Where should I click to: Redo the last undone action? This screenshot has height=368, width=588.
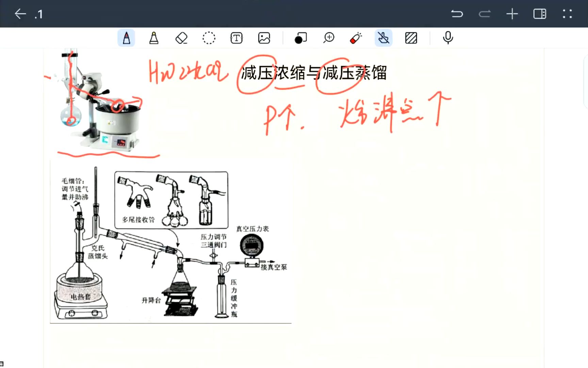pyautogui.click(x=485, y=14)
